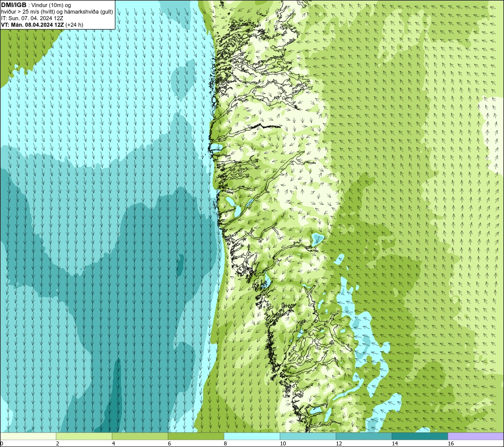The height and width of the screenshot is (447, 504).
Task: Select the 6-8 m/s olive green swatch
Action: pos(196,436)
